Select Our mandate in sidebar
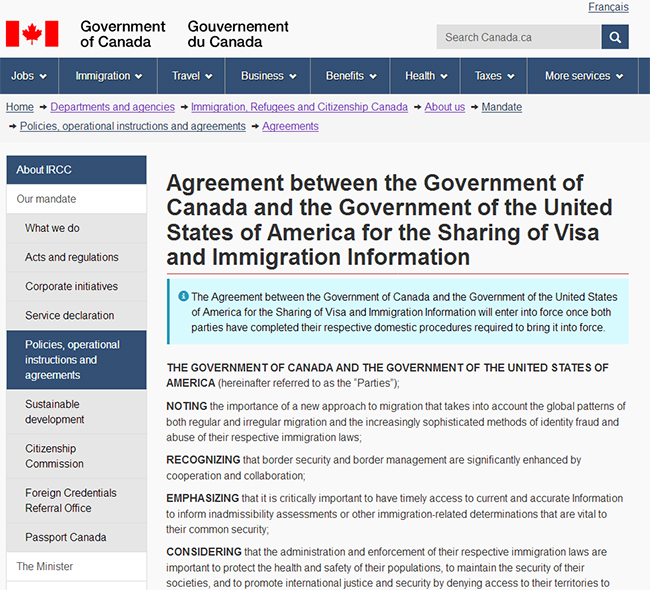This screenshot has width=650, height=590. click(x=76, y=199)
